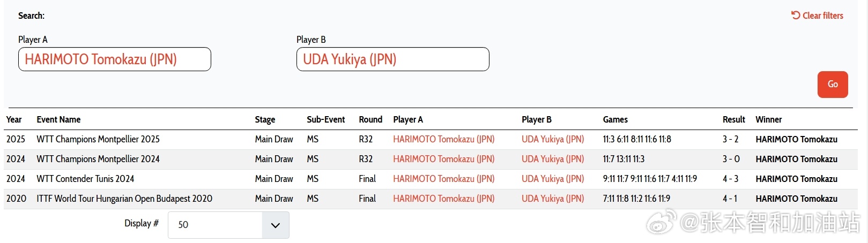Open HARIMOTO Tomokazu link in 2025 row
The width and height of the screenshot is (868, 243).
tap(444, 139)
